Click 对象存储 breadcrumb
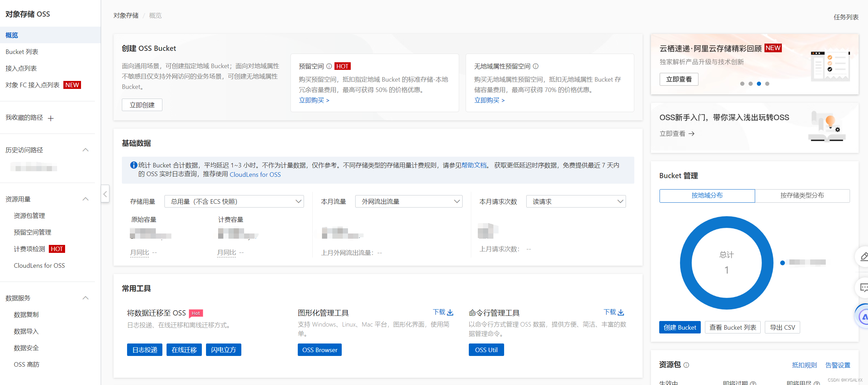 click(x=126, y=16)
